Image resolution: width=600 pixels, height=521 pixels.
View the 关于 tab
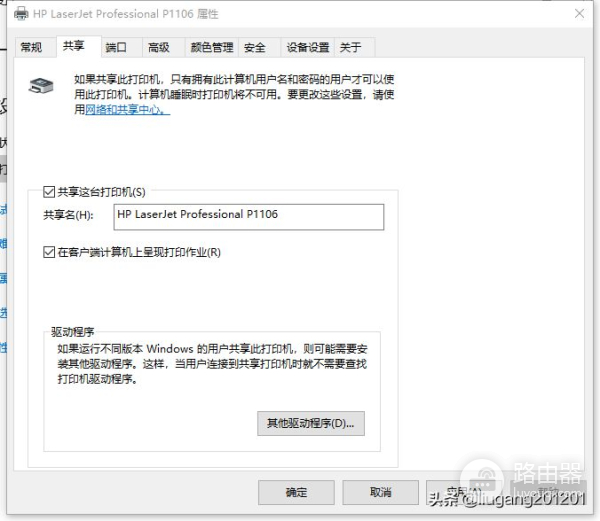coord(354,48)
